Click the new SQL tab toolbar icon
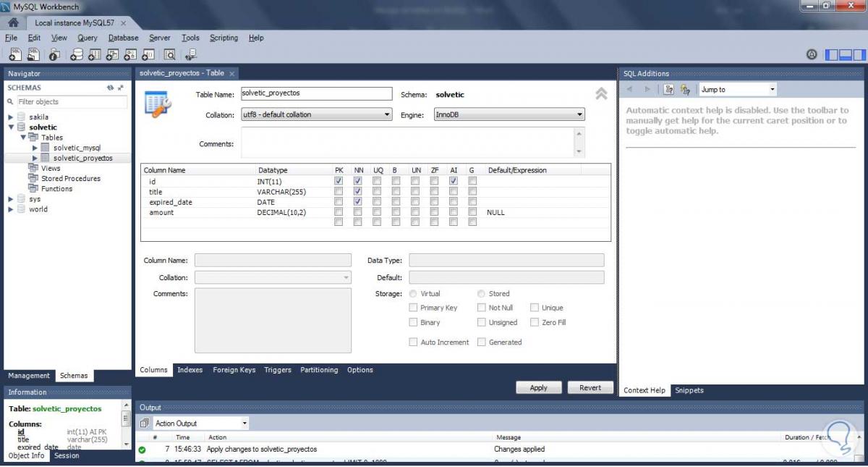Screen dimensions: 868x467 (14, 54)
